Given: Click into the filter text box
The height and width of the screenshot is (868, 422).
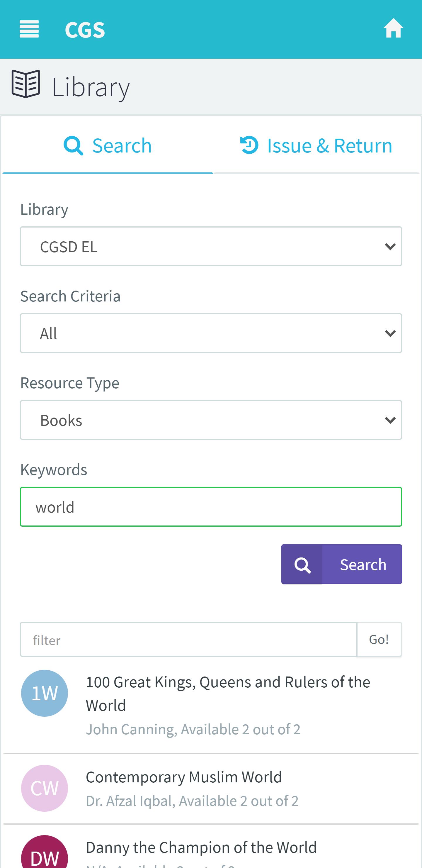Looking at the screenshot, I should point(189,639).
